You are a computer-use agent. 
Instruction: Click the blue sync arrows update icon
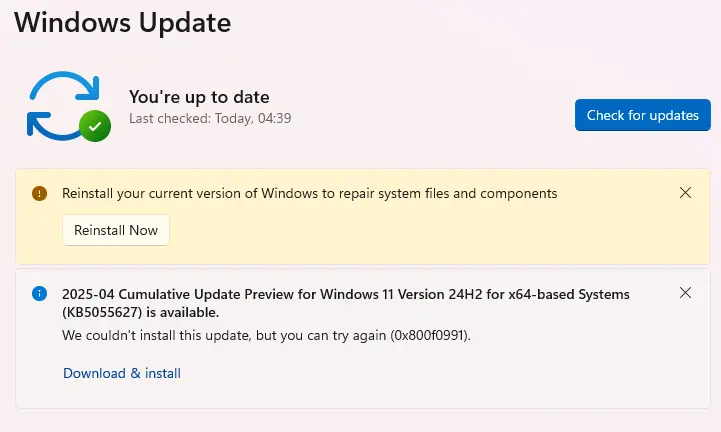64,106
